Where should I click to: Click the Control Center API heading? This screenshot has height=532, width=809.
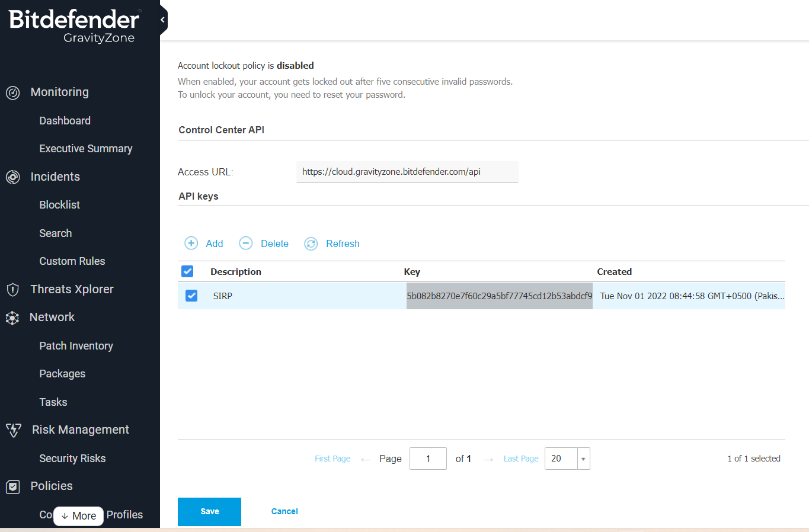coord(222,130)
